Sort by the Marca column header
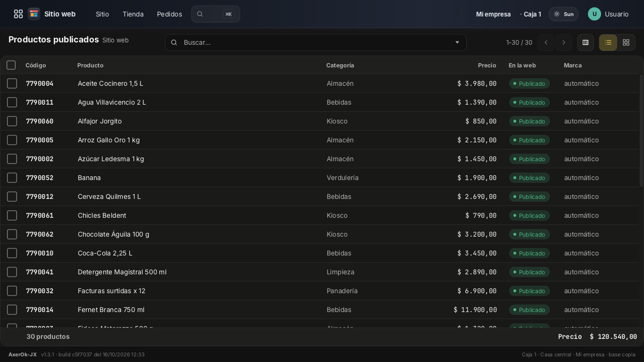The width and height of the screenshot is (644, 362). [573, 66]
